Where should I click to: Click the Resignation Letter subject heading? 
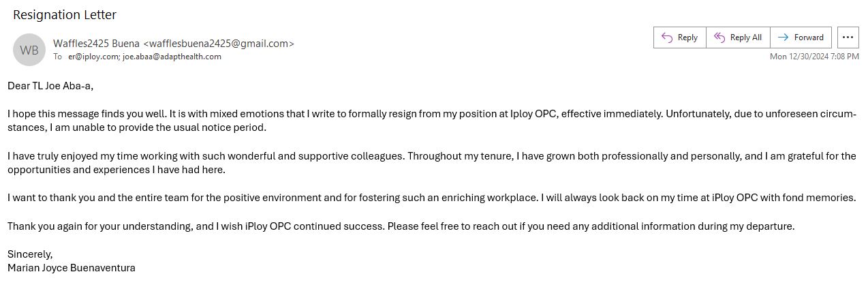pyautogui.click(x=65, y=14)
